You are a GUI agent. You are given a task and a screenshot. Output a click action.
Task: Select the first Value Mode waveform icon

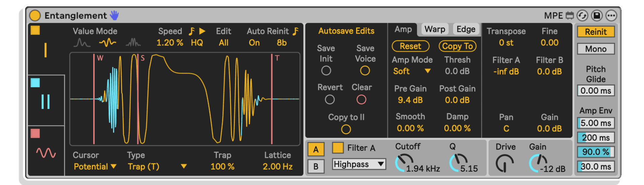pos(82,43)
